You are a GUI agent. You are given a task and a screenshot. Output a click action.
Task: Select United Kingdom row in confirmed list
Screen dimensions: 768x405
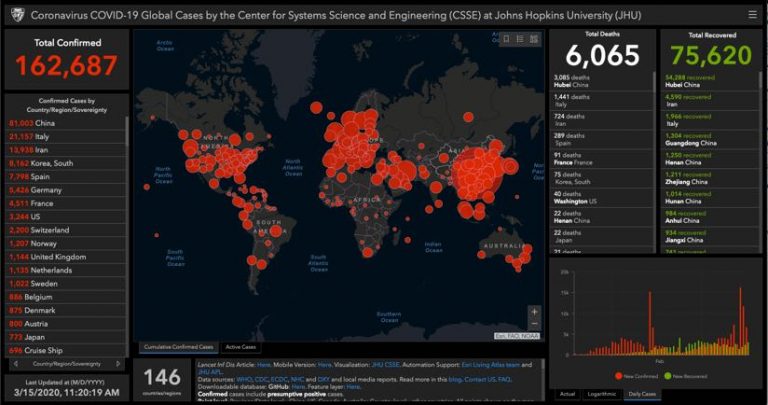click(66, 257)
